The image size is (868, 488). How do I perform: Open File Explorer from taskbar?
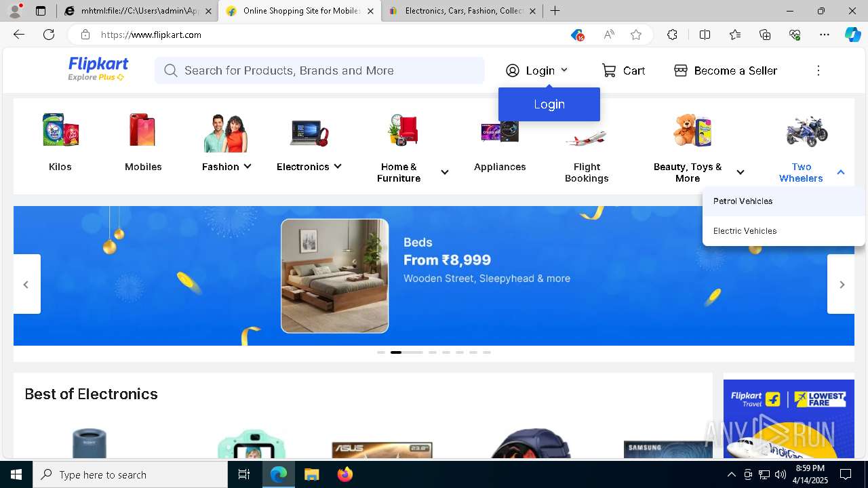311,474
